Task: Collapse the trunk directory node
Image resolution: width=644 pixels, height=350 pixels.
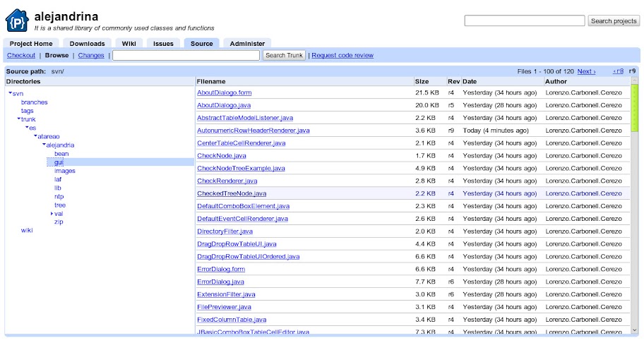Action: (19, 119)
